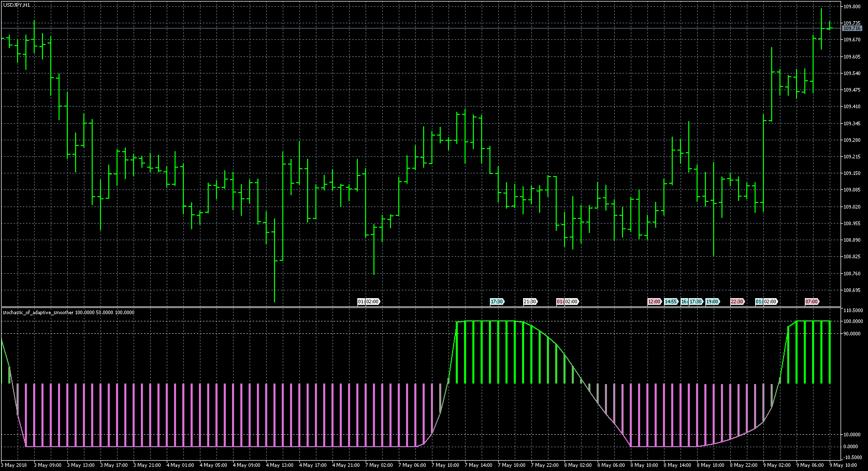The width and height of the screenshot is (868, 471).
Task: Click the 108.695 price scale label
Action: tap(852, 290)
